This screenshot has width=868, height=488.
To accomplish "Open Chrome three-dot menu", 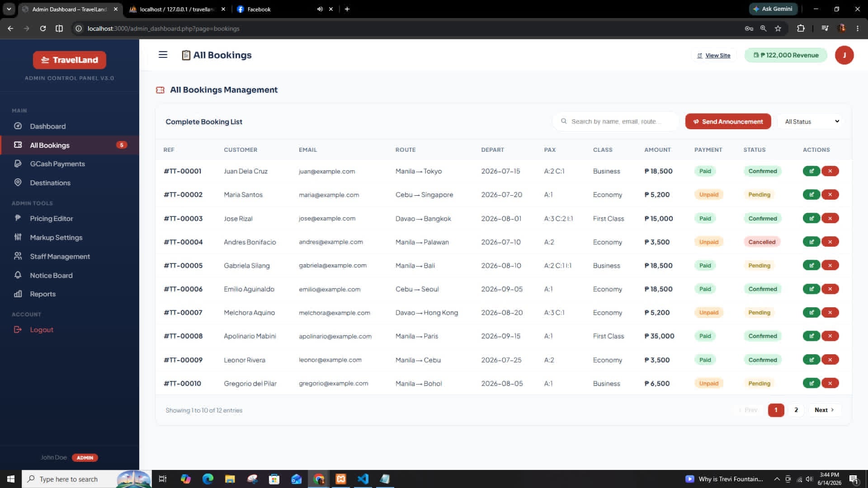I will (858, 28).
